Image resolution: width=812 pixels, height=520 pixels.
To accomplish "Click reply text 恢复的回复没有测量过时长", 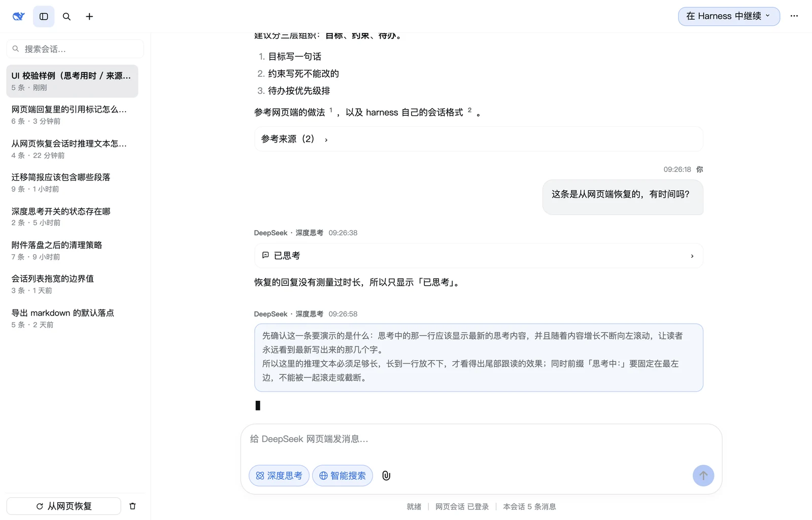I will [358, 283].
